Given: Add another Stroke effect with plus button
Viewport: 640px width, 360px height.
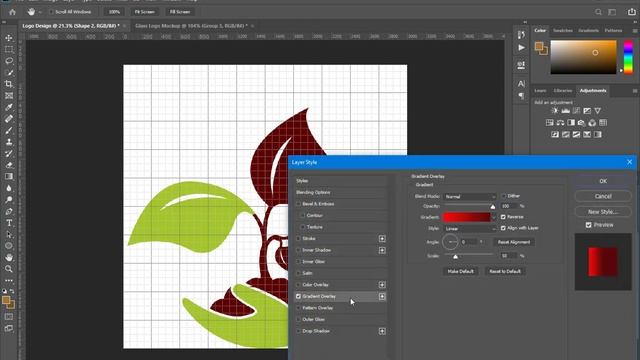Looking at the screenshot, I should tap(382, 238).
